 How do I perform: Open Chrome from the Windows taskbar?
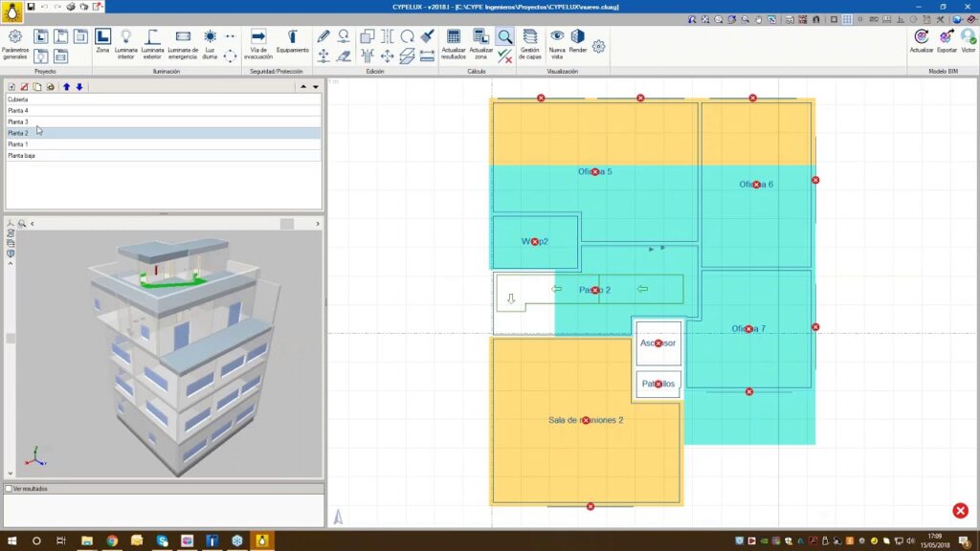tap(112, 541)
